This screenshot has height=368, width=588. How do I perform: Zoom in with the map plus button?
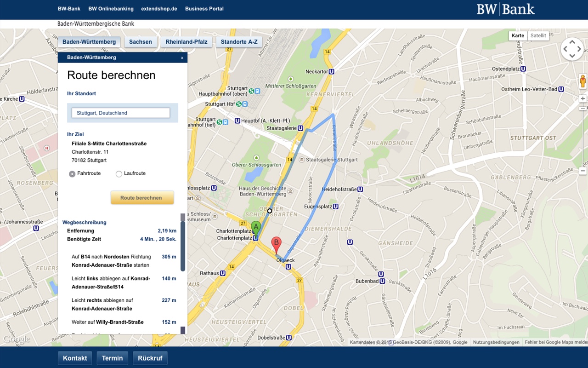pyautogui.click(x=583, y=98)
